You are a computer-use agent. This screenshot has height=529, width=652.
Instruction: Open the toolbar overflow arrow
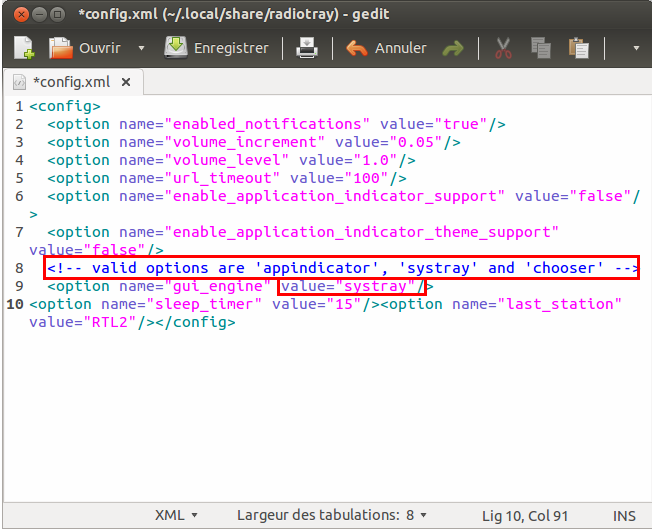[x=636, y=48]
